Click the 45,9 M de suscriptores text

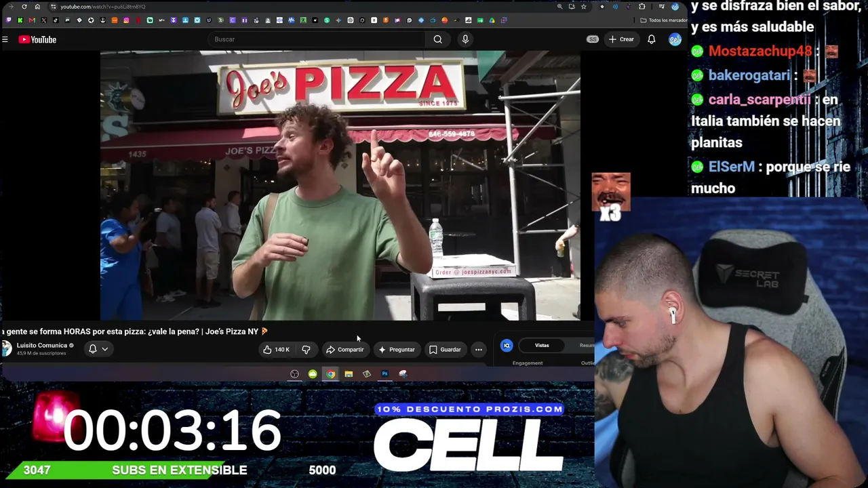(x=41, y=353)
